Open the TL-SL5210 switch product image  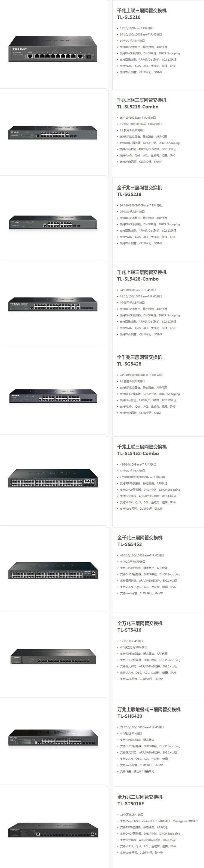[53, 49]
